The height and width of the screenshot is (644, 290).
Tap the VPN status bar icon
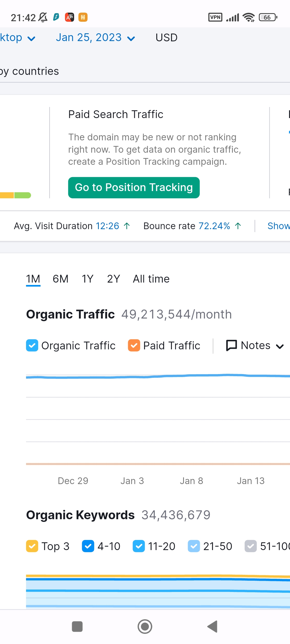point(215,17)
